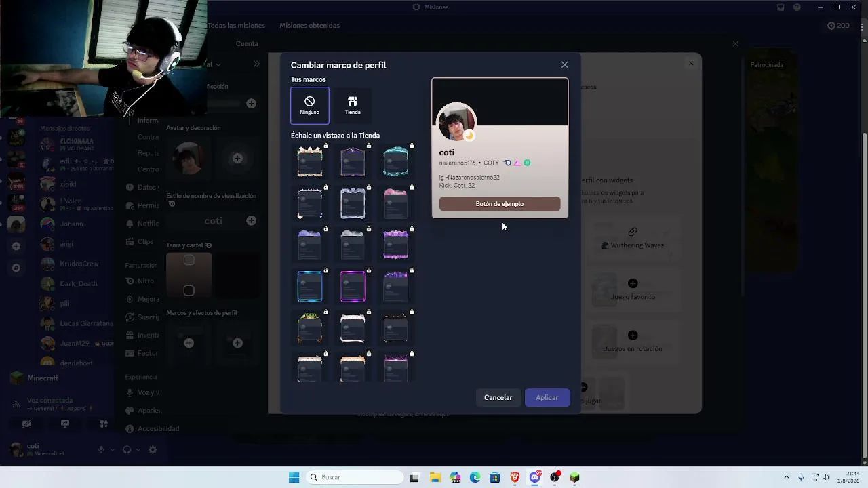Select the pink blossom frame thumbnail
Viewport: 868px width, 488px height.
(395, 203)
